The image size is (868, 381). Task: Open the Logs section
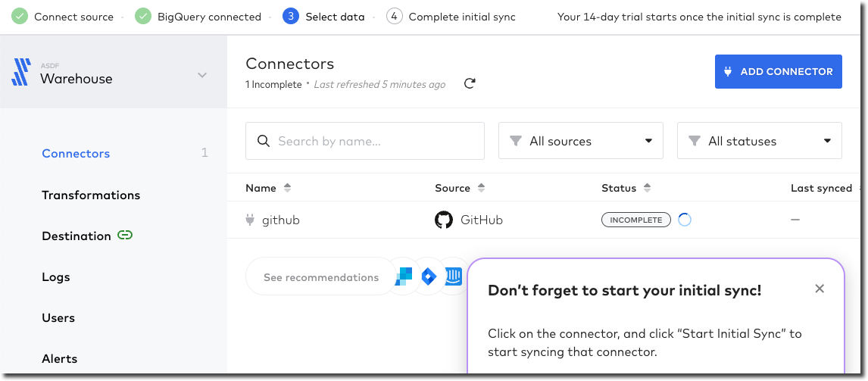click(56, 276)
